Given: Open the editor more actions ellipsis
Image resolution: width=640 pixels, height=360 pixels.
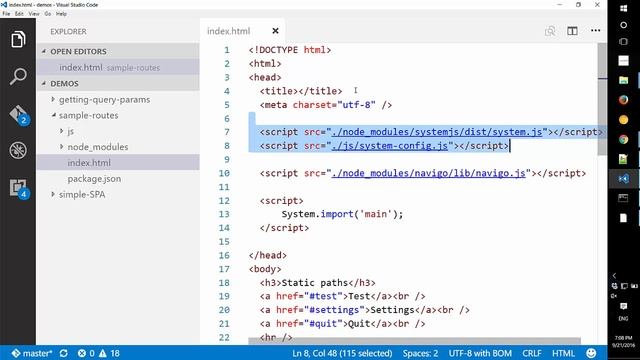Looking at the screenshot, I should tap(595, 31).
